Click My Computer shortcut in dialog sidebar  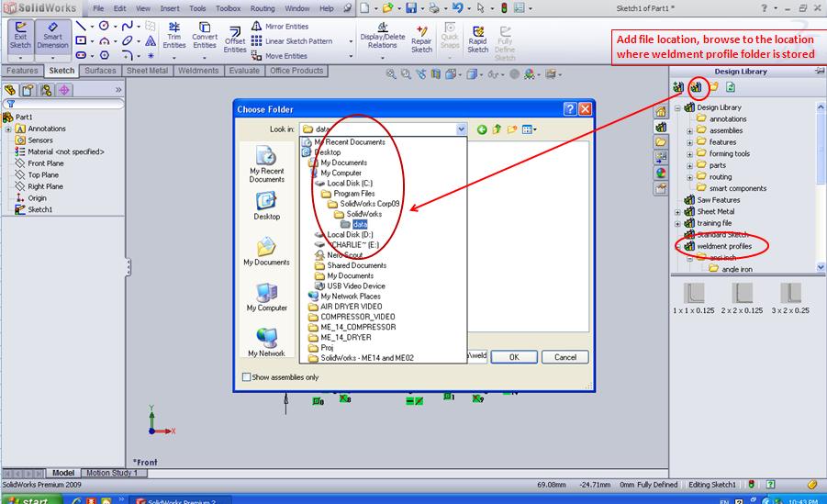[x=267, y=297]
